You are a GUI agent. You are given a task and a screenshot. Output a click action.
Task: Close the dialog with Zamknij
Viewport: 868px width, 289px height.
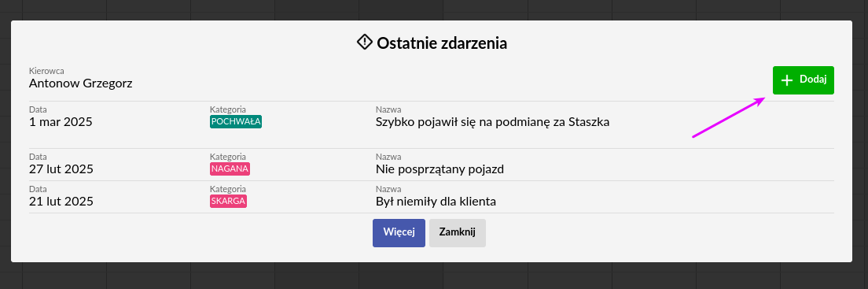[x=458, y=233]
